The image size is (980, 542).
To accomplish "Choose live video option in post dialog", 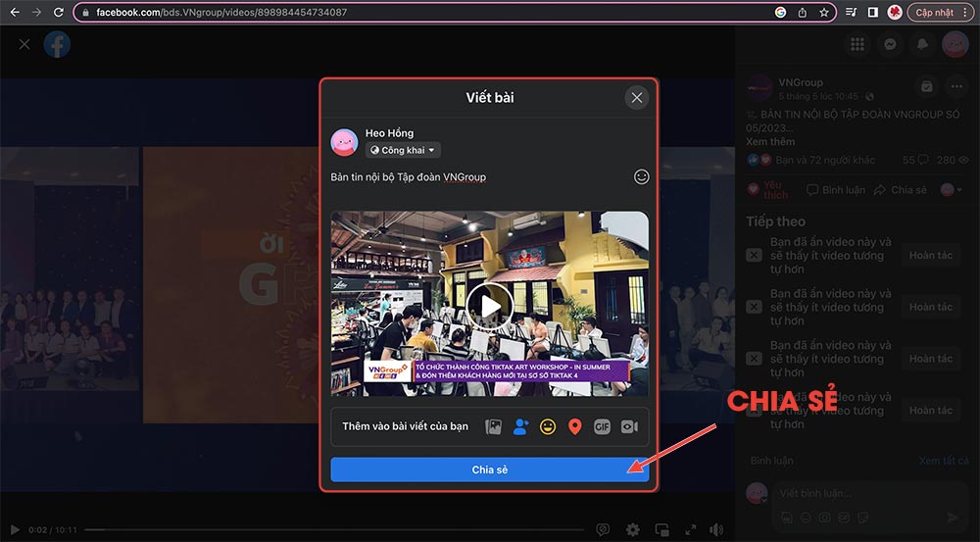I will coord(629,426).
